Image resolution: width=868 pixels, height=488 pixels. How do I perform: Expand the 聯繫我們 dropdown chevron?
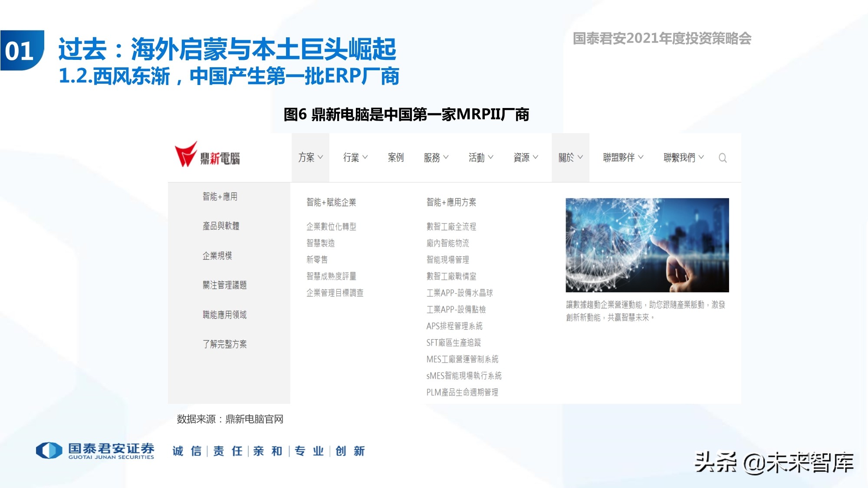pos(701,157)
